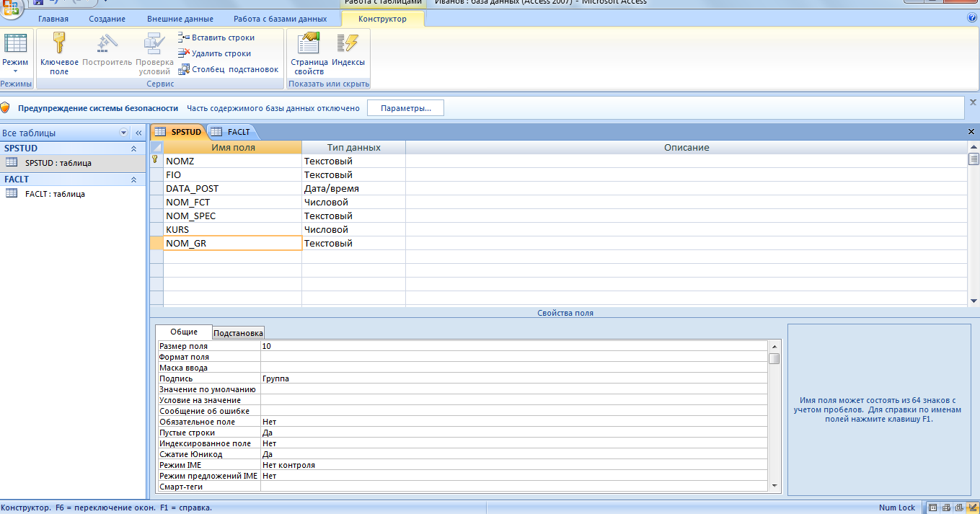Click the Подпись value Группа
Screen dimensions: 980x514
(514, 378)
